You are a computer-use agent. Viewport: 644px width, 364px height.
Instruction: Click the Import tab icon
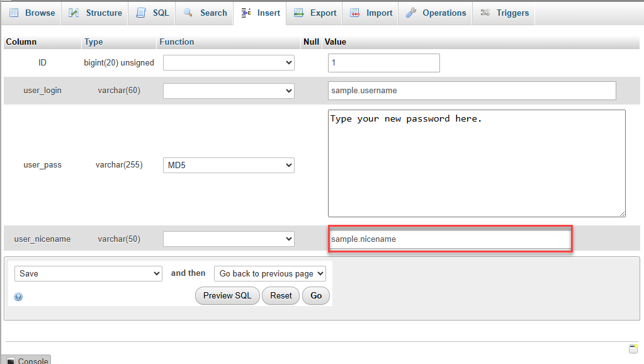pyautogui.click(x=355, y=13)
